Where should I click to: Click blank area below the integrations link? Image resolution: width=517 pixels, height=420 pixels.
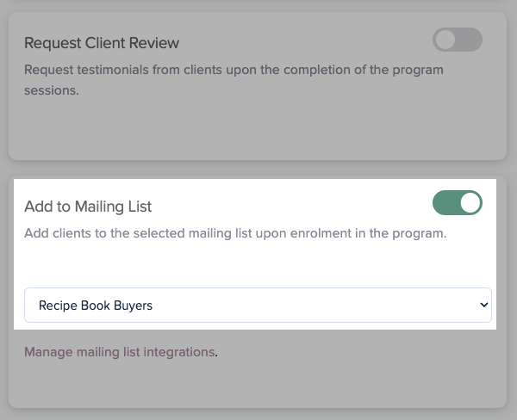coord(258,383)
